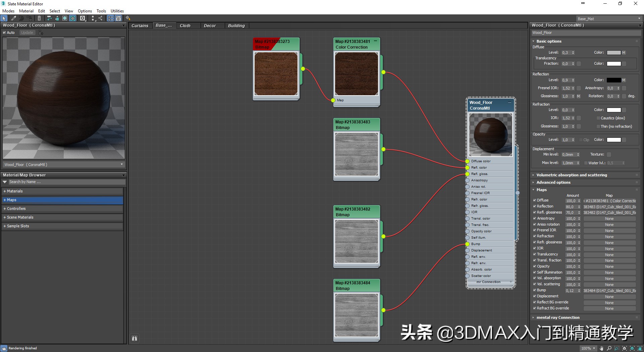The image size is (644, 352).
Task: Enable the Caustics (slow) checkbox
Action: (x=598, y=118)
